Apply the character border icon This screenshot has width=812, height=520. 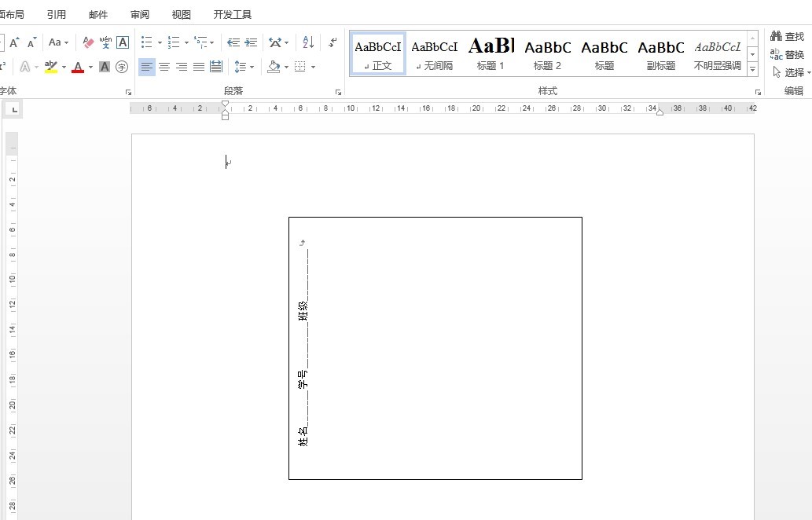point(123,42)
